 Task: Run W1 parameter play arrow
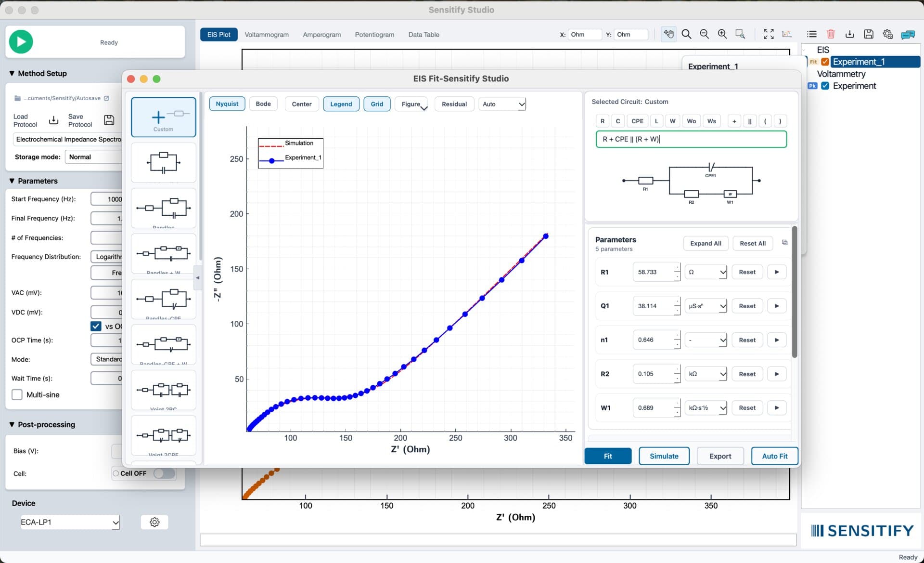(x=776, y=408)
